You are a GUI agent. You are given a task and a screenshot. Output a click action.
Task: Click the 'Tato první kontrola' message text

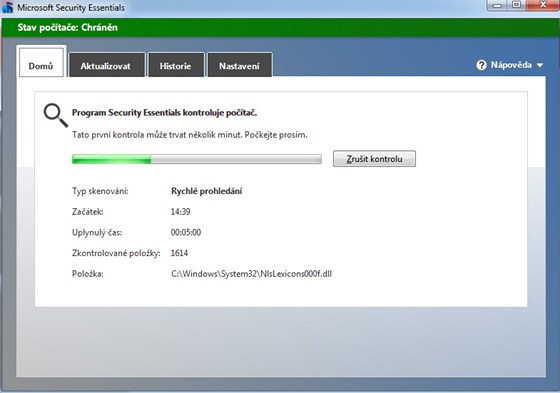tap(190, 135)
